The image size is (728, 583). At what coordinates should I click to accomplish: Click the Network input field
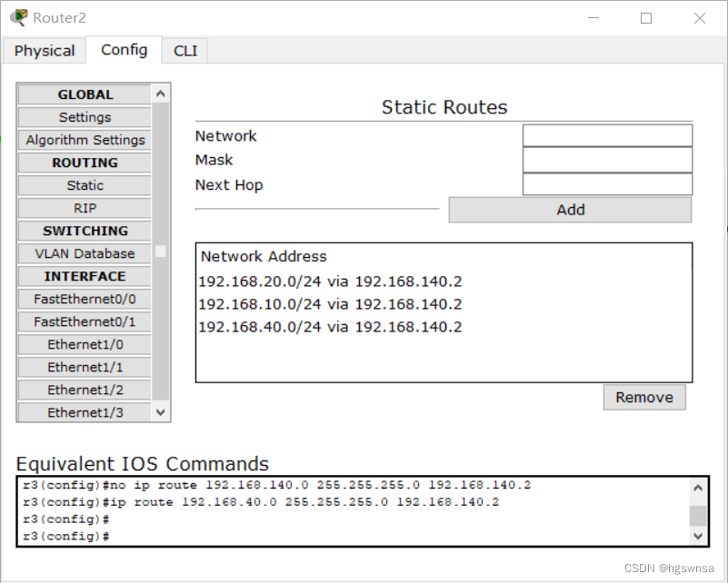click(607, 135)
